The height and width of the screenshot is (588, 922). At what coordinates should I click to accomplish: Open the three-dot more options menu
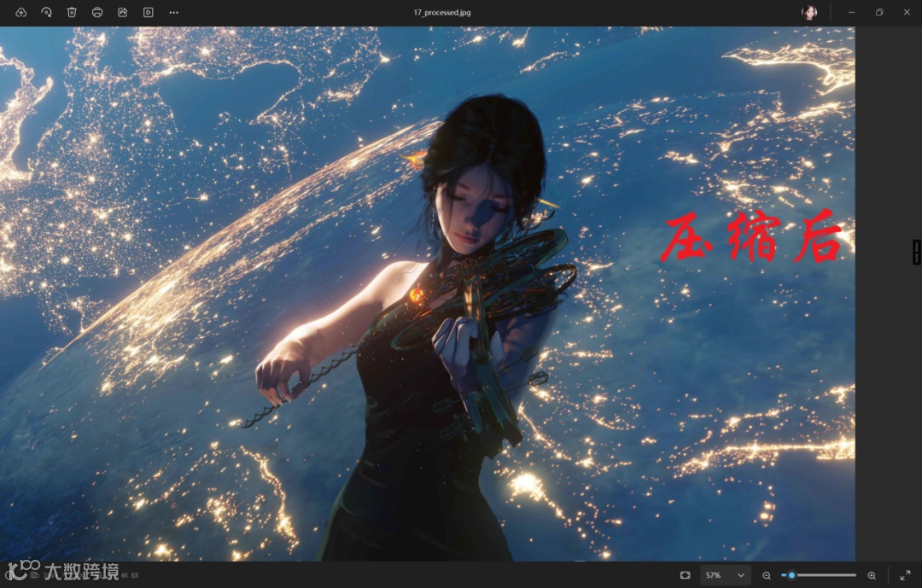click(x=174, y=12)
